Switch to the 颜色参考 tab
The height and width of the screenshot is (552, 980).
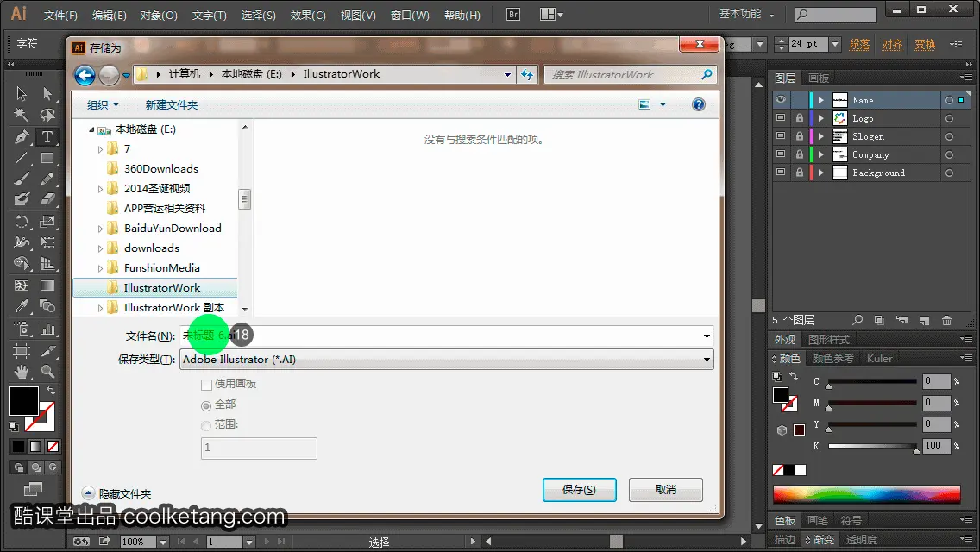tap(832, 358)
